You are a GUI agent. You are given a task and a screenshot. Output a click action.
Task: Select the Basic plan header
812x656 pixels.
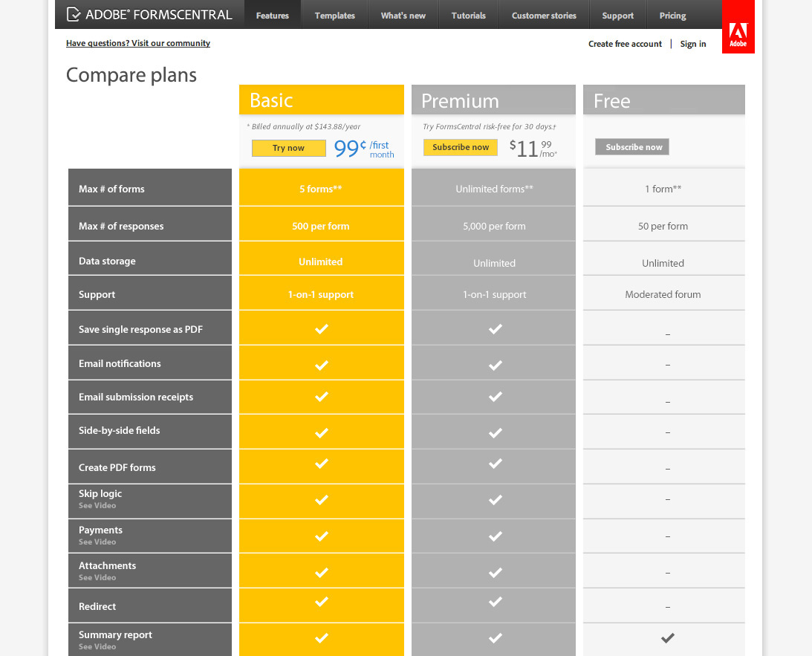322,100
